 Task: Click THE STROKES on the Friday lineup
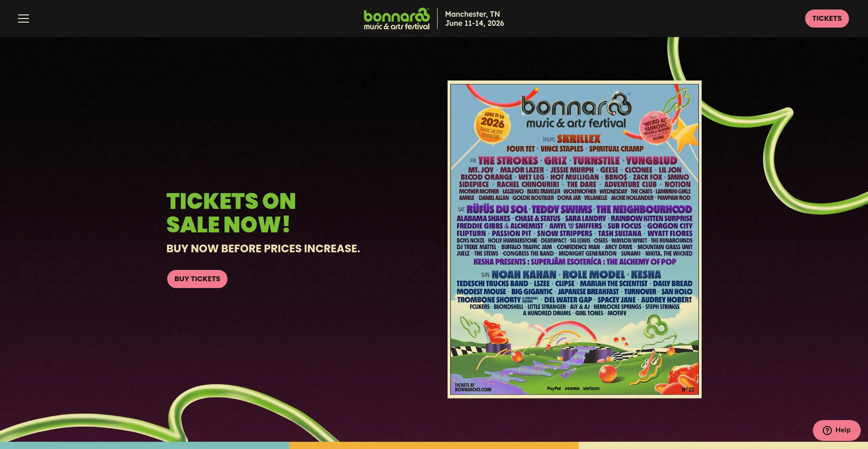pyautogui.click(x=508, y=161)
